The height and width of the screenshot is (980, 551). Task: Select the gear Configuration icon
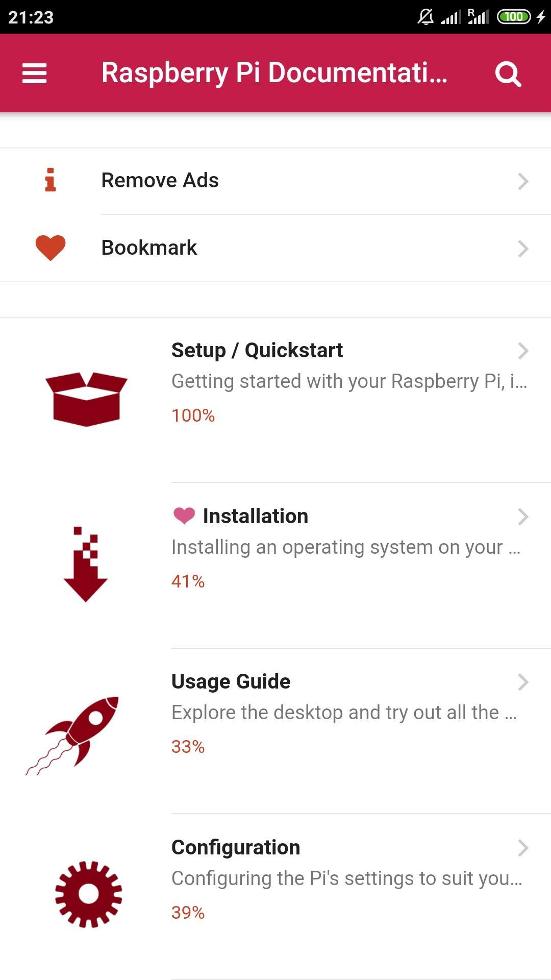89,894
